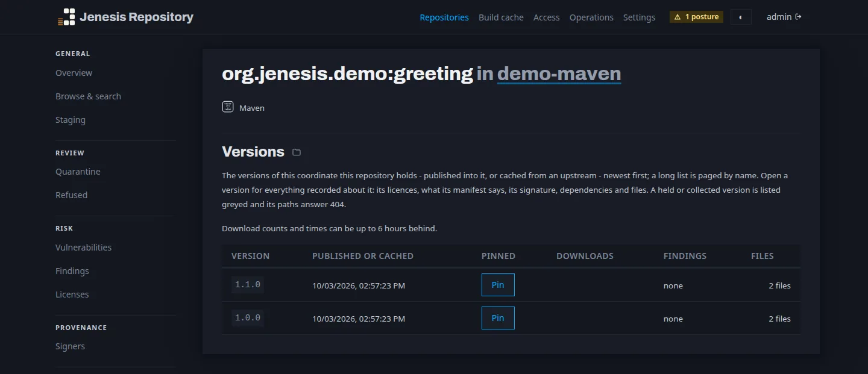Open the Maven format icon
Screen dimensions: 868x374
[x=228, y=107]
